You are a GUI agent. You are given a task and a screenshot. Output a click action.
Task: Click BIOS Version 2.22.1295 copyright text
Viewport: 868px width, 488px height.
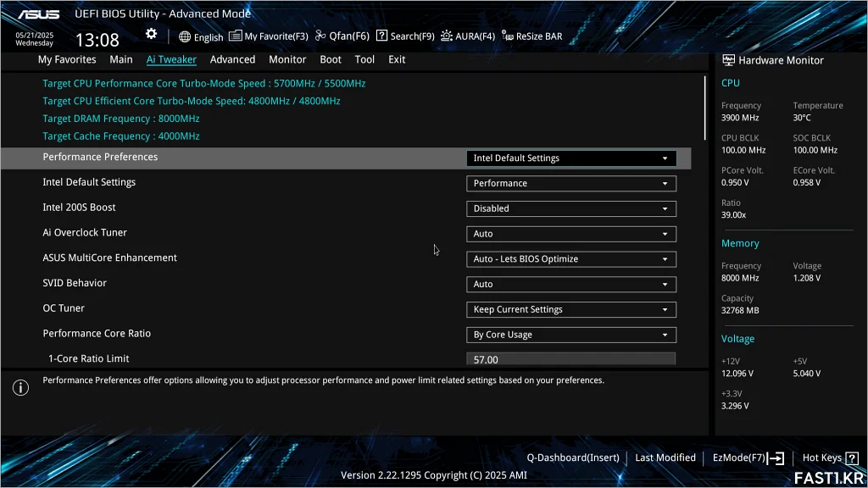(433, 475)
